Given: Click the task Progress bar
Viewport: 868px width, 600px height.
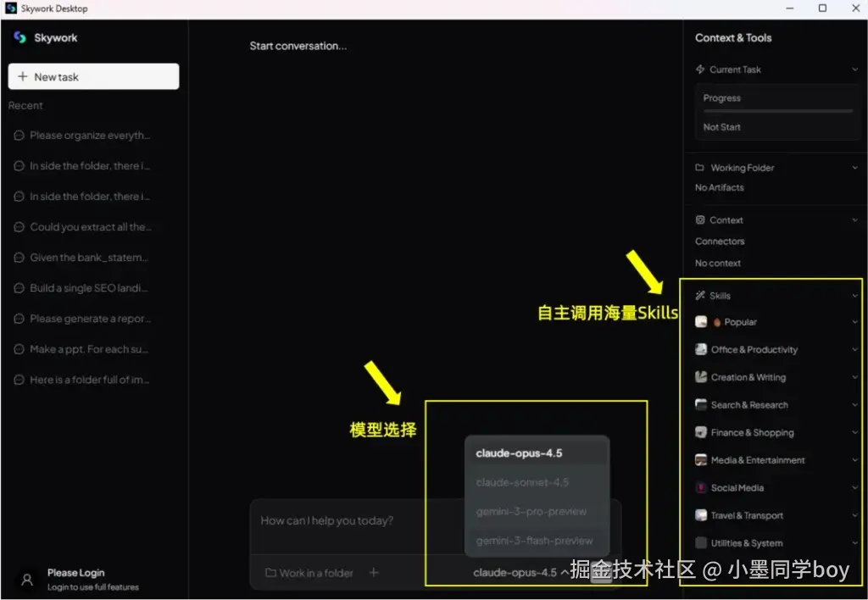Looking at the screenshot, I should 778,111.
